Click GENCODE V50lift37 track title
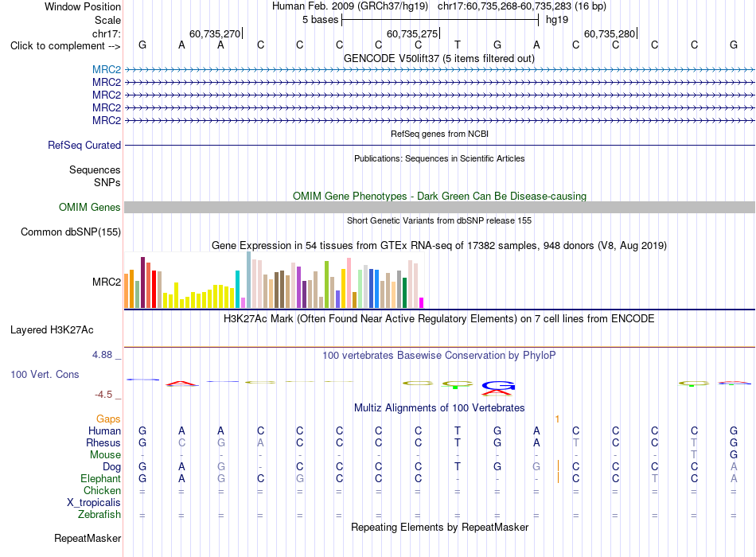756x557 pixels. coord(438,58)
